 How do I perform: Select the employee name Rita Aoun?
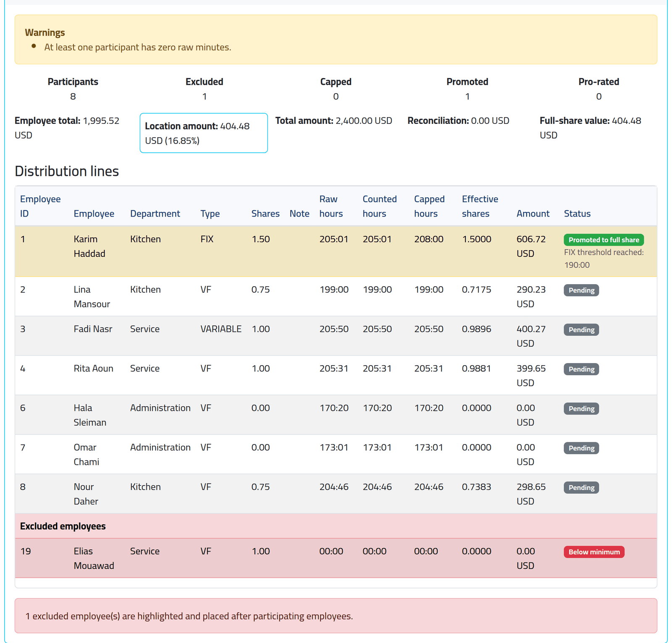tap(93, 369)
